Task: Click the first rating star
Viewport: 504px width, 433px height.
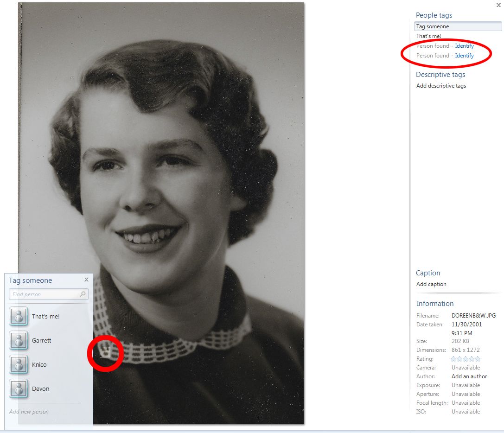Action: pos(453,358)
